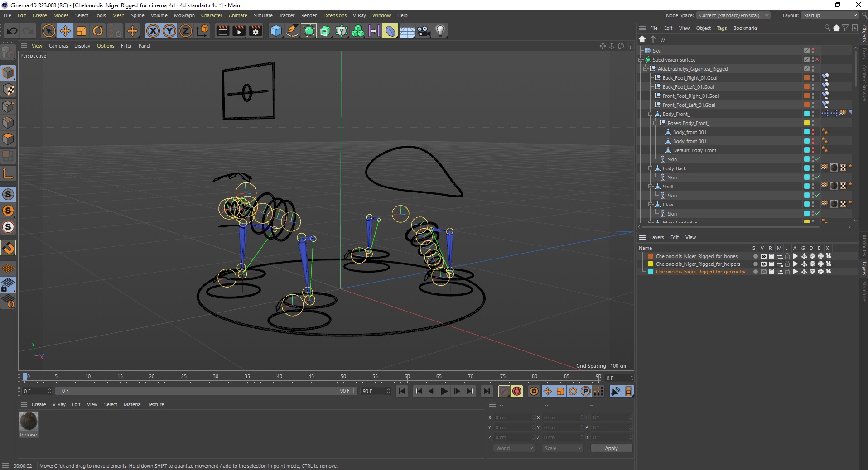This screenshot has width=868, height=470.
Task: Switch to Model mode in left palette
Action: pos(8,72)
